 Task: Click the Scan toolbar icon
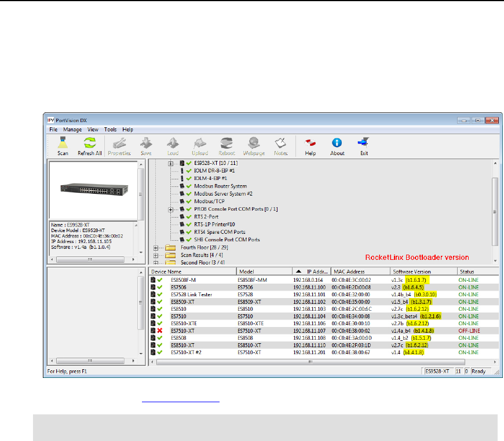pos(63,146)
